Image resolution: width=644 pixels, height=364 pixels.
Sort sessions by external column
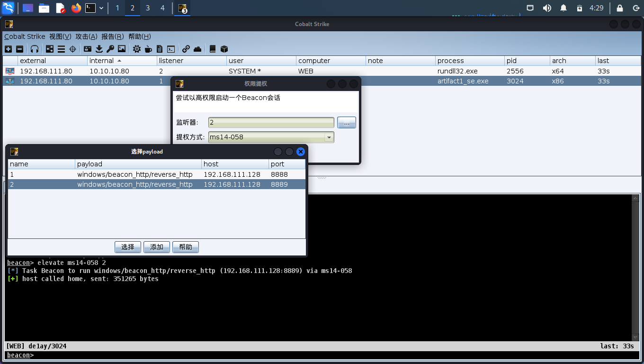[52, 61]
